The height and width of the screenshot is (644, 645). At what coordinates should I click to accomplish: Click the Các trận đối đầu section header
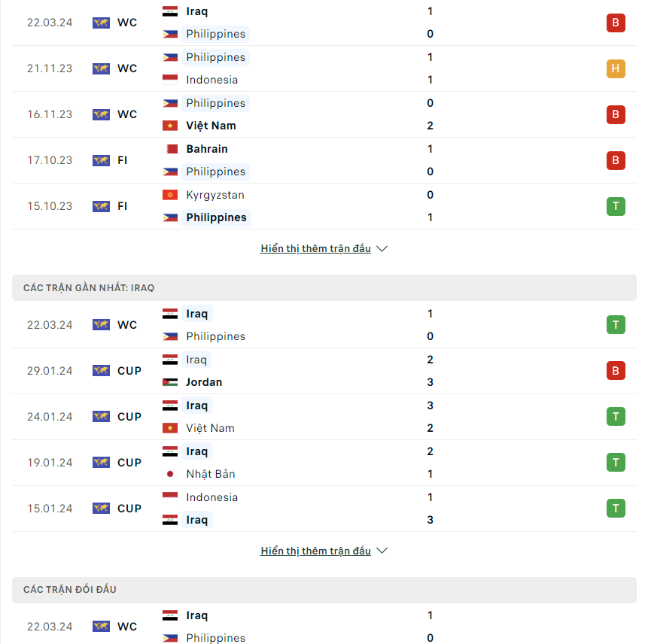tap(324, 590)
